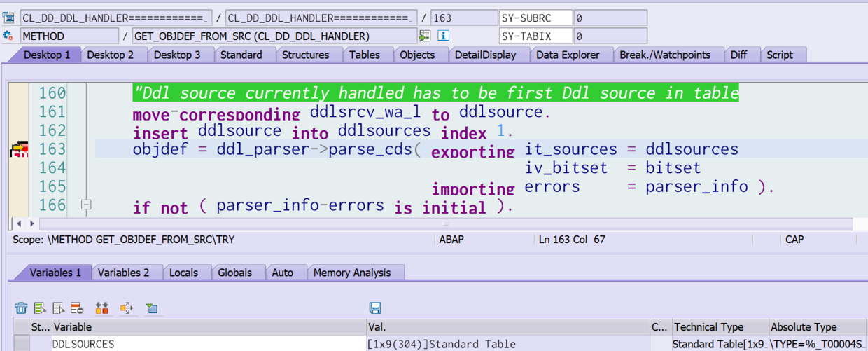Open the Desktop 2 tab

tap(111, 55)
